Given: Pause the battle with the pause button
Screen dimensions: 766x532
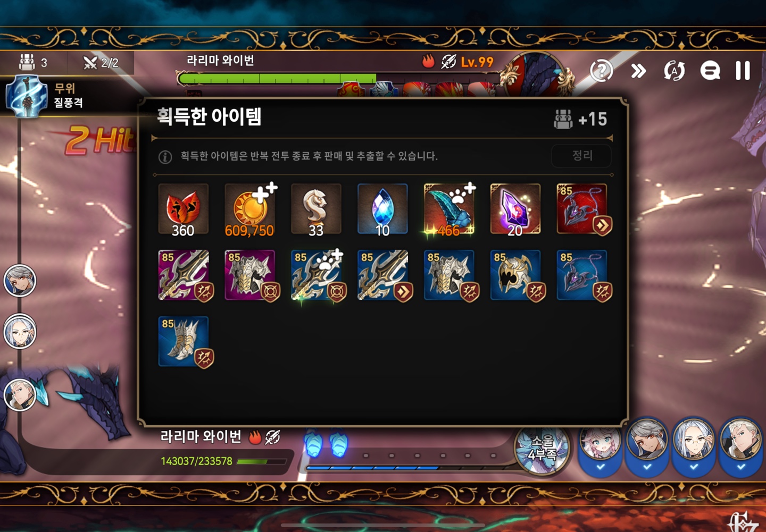Looking at the screenshot, I should click(743, 70).
